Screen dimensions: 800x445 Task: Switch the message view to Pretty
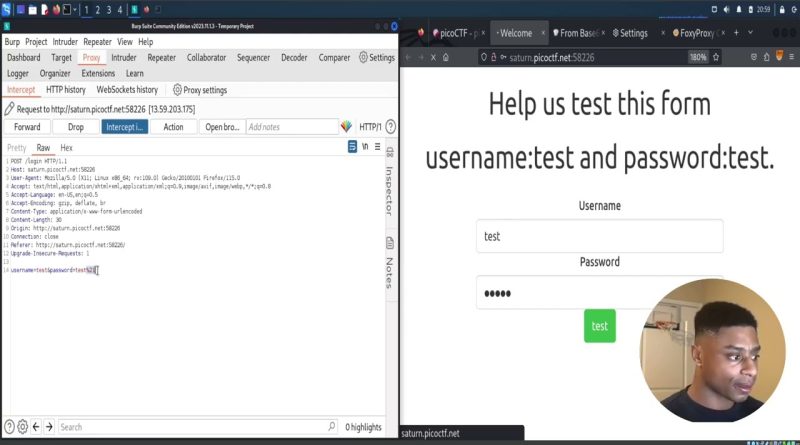(x=16, y=148)
